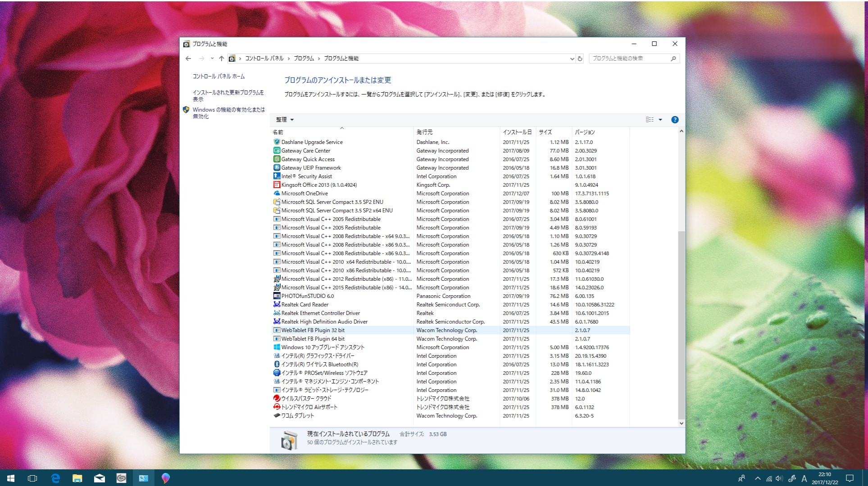868x486 pixels.
Task: Open Task View from the taskbar
Action: [x=32, y=478]
